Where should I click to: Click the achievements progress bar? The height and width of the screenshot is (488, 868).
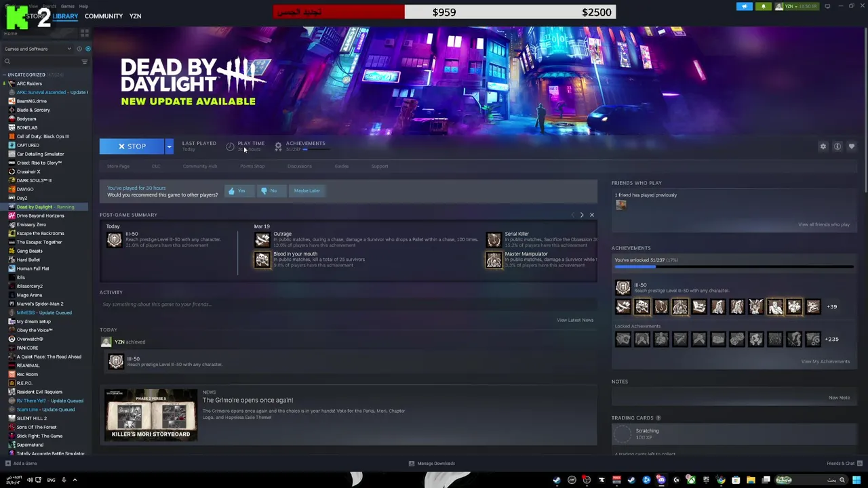(x=734, y=266)
